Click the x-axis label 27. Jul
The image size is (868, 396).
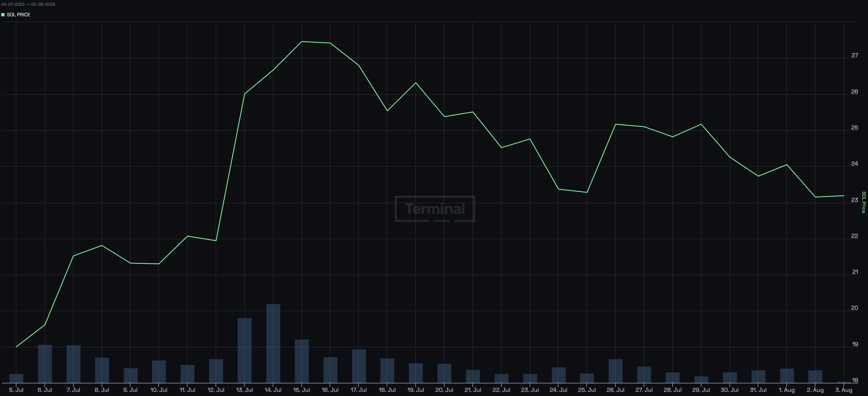[x=644, y=390]
